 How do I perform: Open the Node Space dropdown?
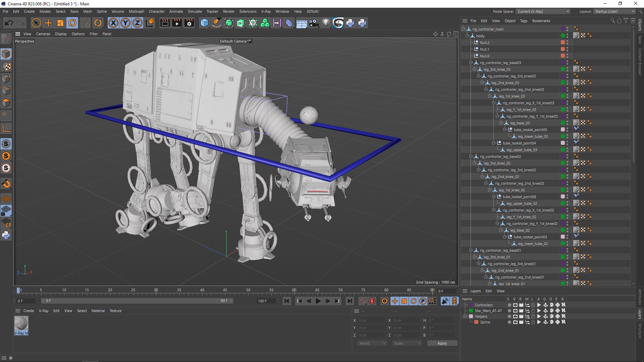click(x=543, y=11)
